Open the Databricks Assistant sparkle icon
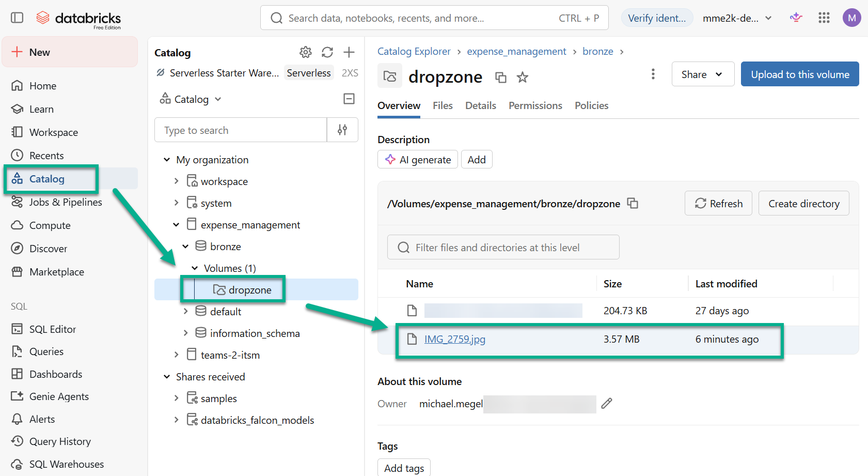This screenshot has height=476, width=868. coord(796,18)
